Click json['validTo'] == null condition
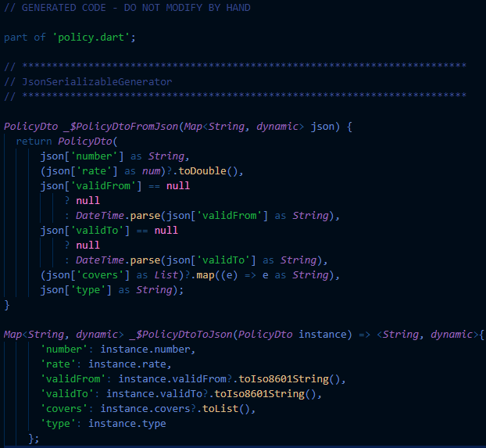Image resolution: width=486 pixels, height=448 pixels. pyautogui.click(x=109, y=231)
